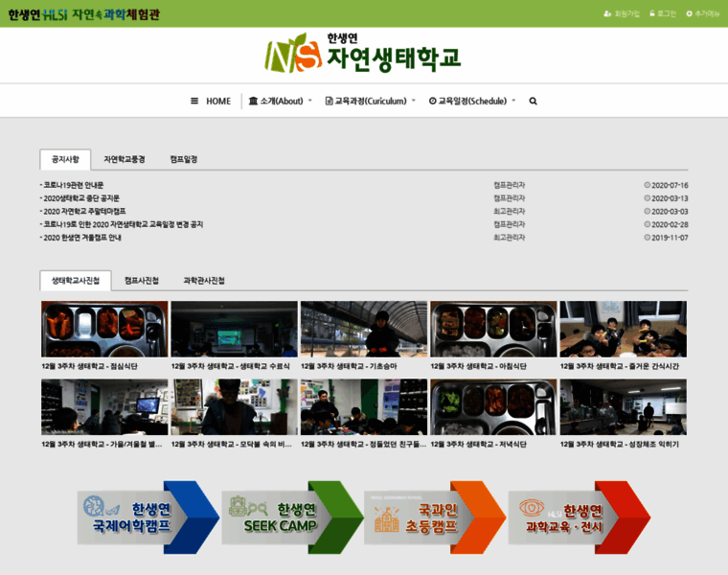Click the 로그인 login lock icon
The width and height of the screenshot is (728, 575).
[652, 13]
